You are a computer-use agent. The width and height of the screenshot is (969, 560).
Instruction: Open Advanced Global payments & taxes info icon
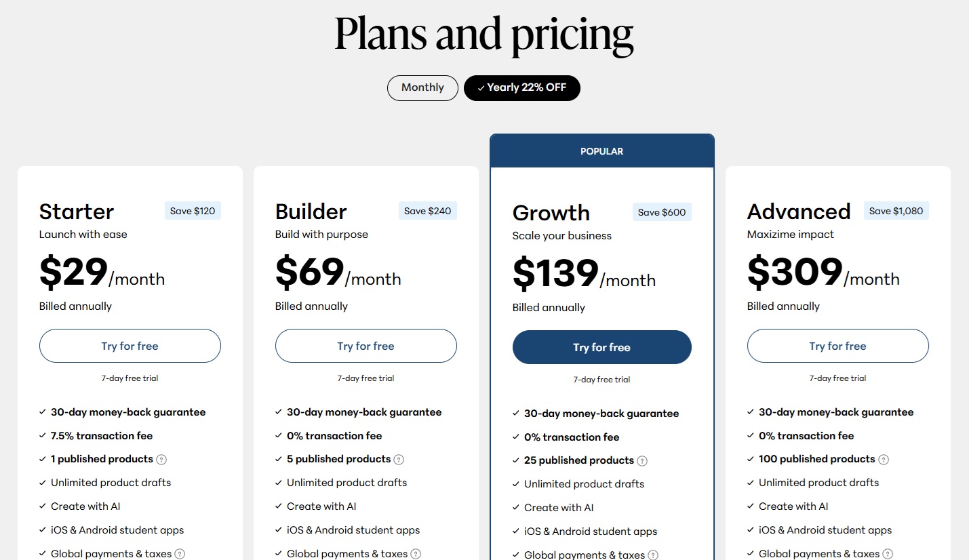[888, 554]
